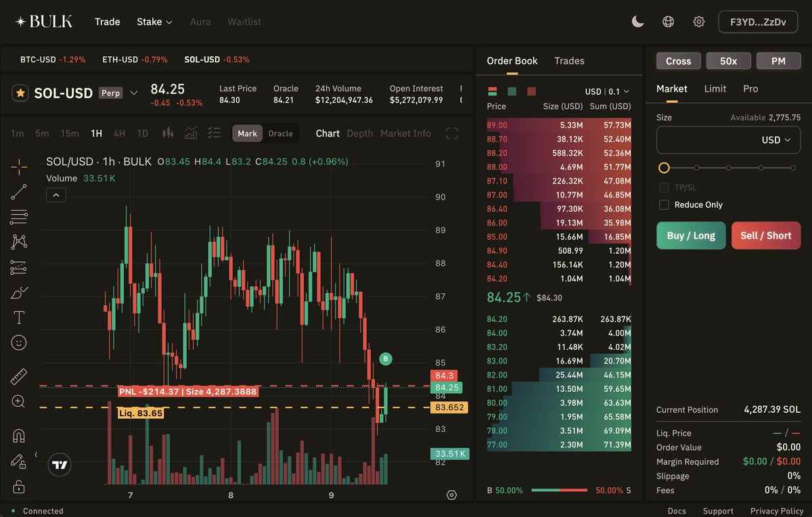This screenshot has height=517, width=812.
Task: Toggle the magnet snap mode
Action: 19,436
